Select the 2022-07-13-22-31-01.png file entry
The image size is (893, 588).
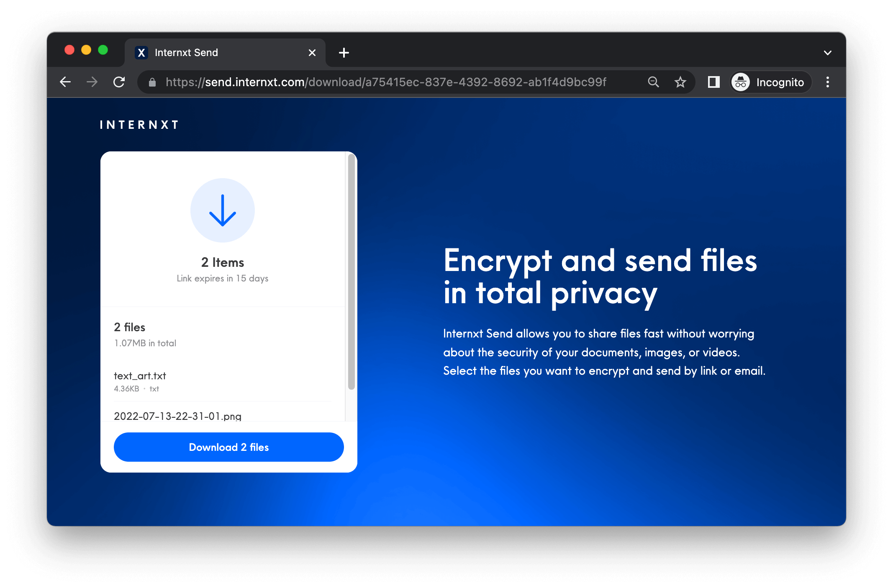177,416
